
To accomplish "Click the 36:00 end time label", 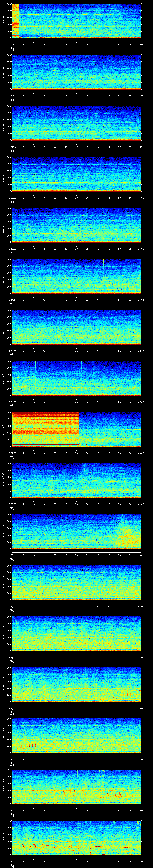I will [141, 351].
